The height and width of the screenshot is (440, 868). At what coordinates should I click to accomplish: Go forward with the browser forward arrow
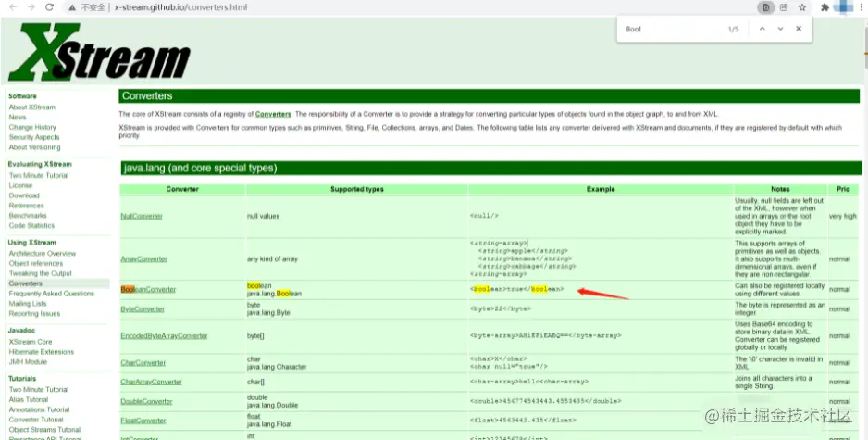coord(31,7)
